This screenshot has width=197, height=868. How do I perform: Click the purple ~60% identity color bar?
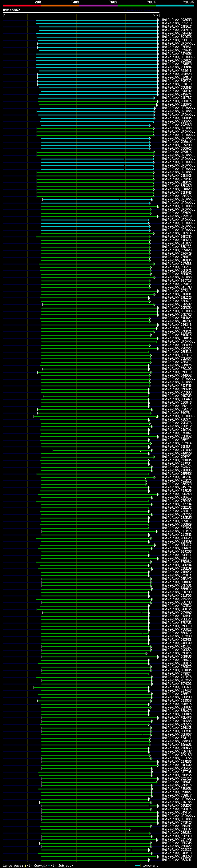(x=98, y=6)
